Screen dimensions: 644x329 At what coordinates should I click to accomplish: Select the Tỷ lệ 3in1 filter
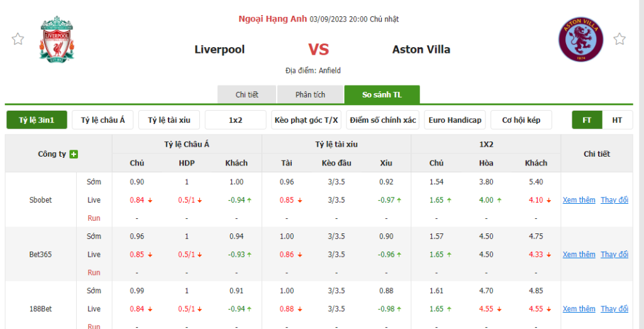[x=36, y=120]
